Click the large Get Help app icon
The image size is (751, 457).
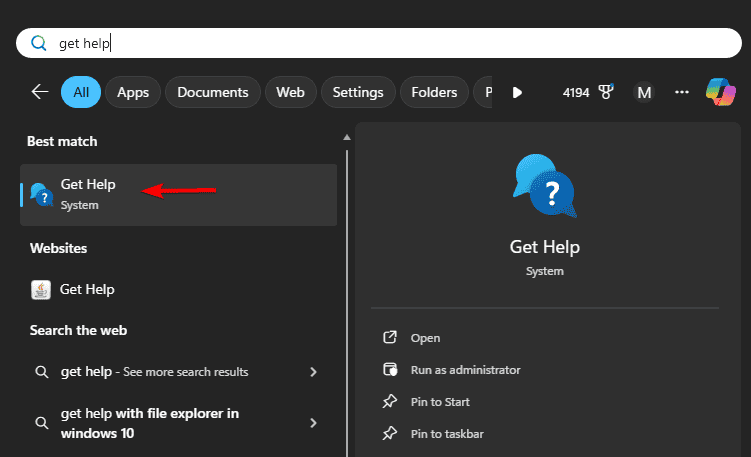544,186
